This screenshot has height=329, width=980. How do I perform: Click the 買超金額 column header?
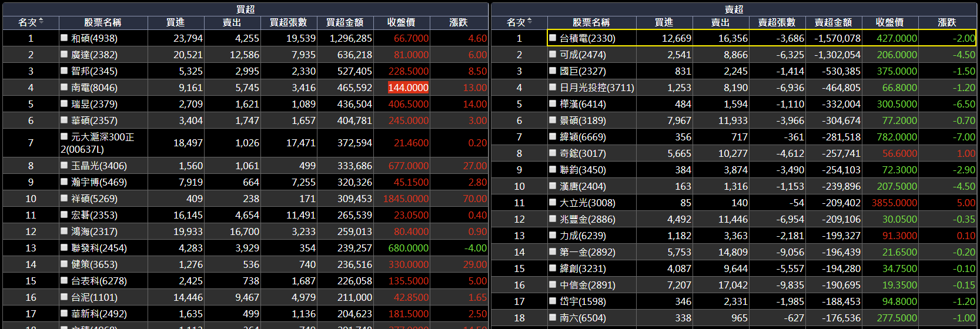344,22
